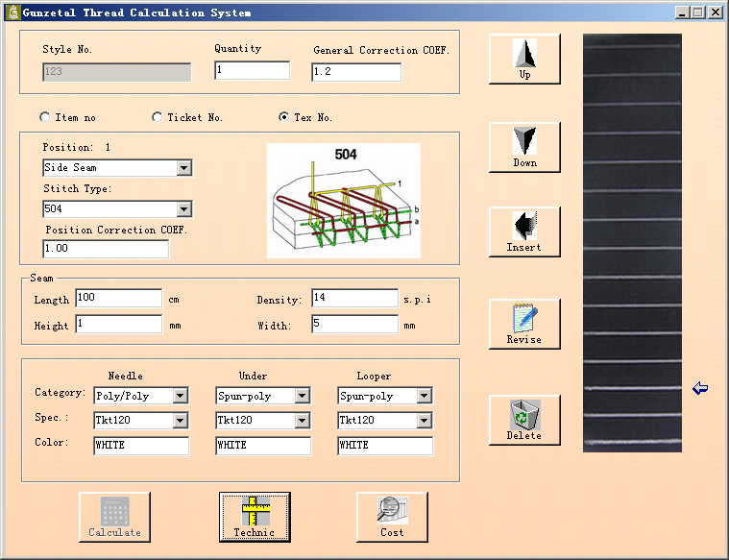Click the Looper Color WHITE field

(385, 446)
